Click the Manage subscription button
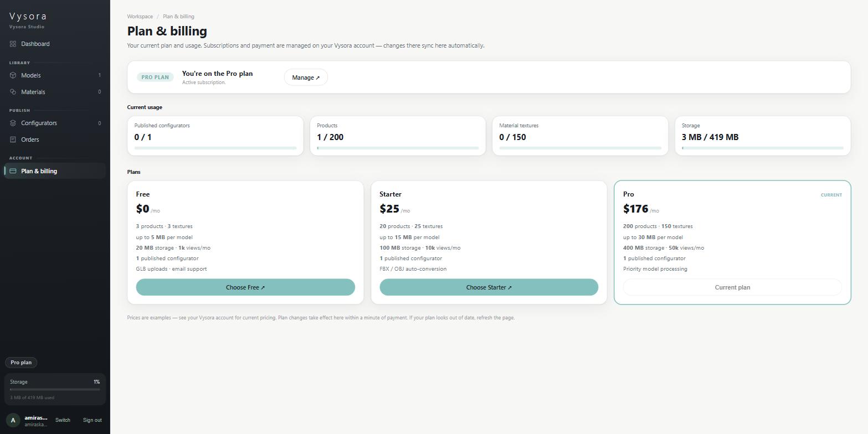The width and height of the screenshot is (868, 434). pyautogui.click(x=306, y=77)
